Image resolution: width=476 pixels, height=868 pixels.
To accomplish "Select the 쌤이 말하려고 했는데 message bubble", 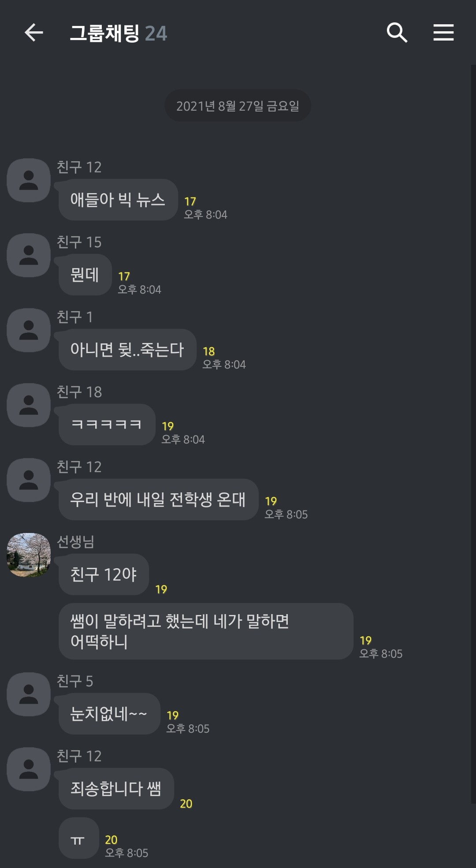I will (206, 631).
